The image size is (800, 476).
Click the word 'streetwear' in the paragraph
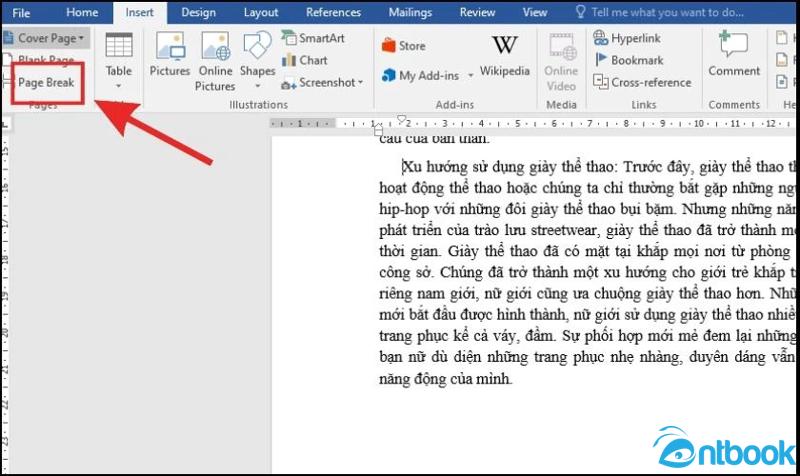(x=563, y=231)
